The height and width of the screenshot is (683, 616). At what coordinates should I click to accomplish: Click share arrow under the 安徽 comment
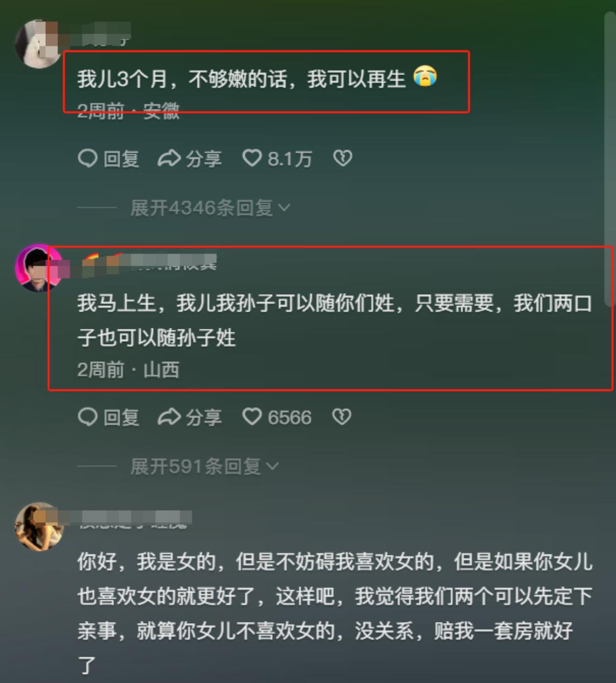(x=169, y=159)
